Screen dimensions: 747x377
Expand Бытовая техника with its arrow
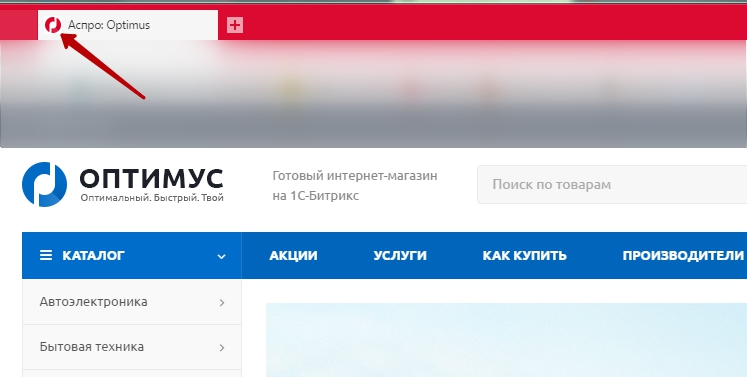click(222, 348)
